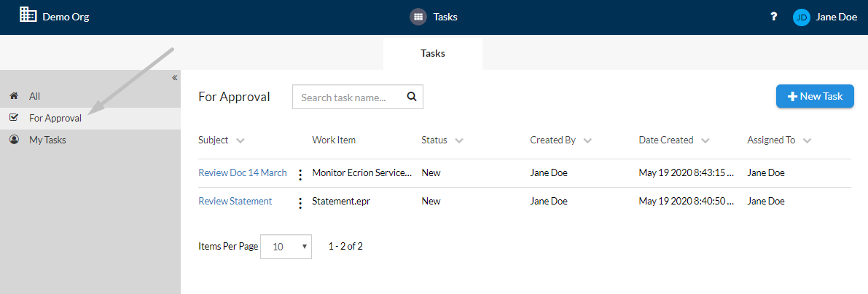
Task: Open Review Doc 14 March link
Action: 243,172
